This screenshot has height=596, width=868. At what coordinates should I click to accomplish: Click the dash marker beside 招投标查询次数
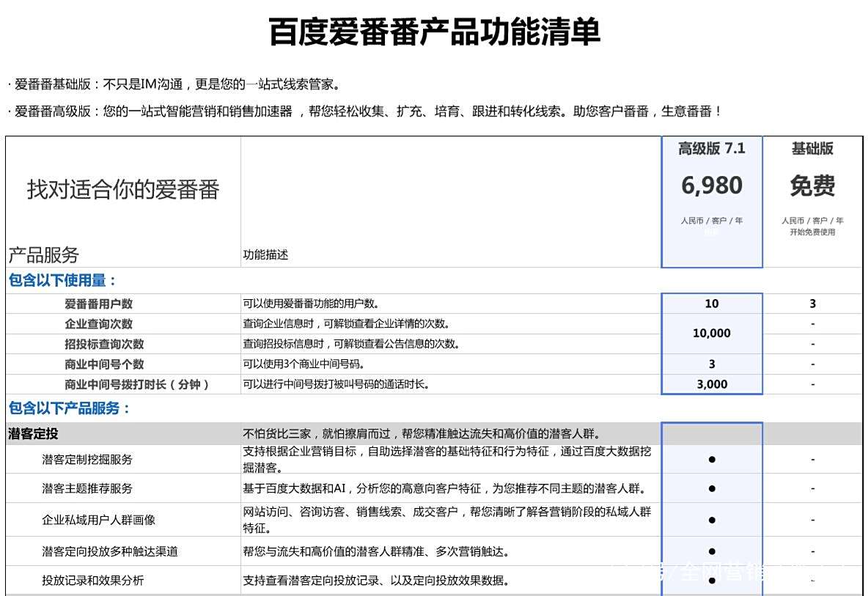tap(812, 343)
